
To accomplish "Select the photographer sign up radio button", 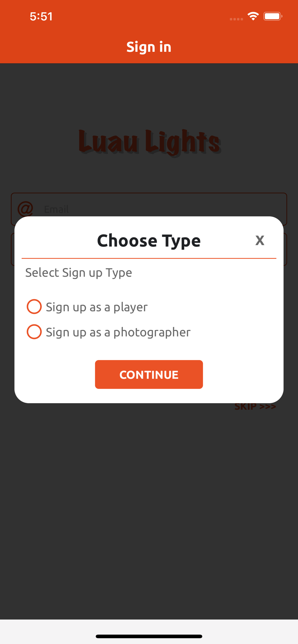I will 34,332.
